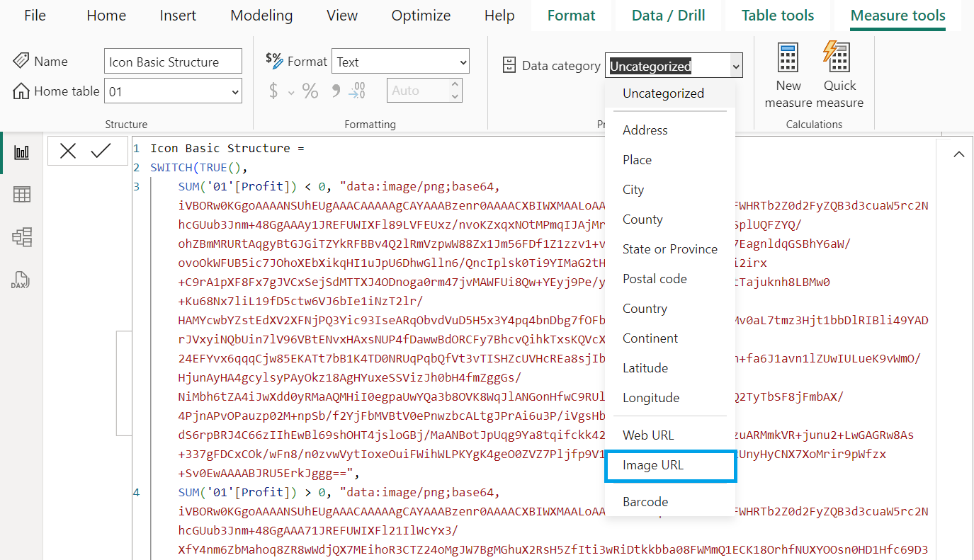Open the Model view icon
974x560 pixels.
click(x=21, y=237)
